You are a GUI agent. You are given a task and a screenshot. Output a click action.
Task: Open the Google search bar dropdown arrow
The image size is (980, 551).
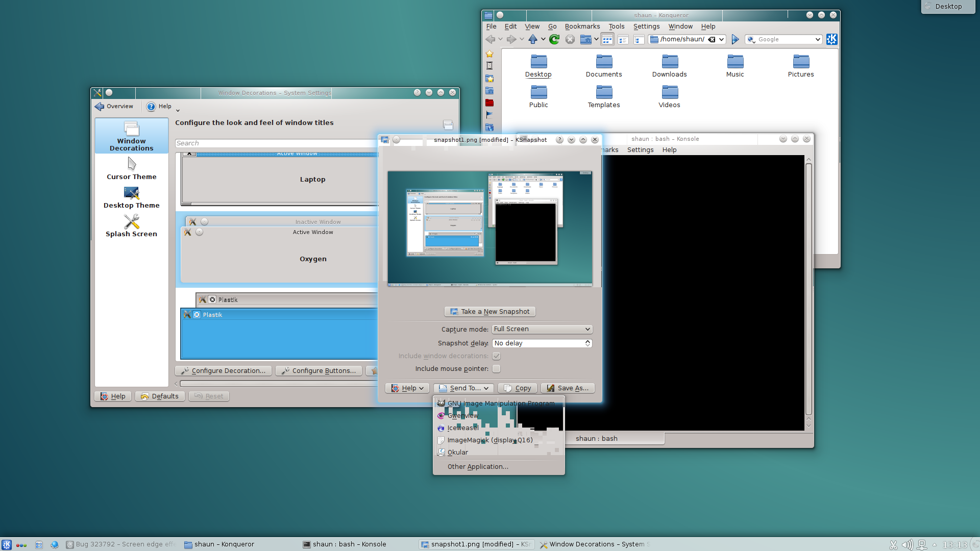818,39
